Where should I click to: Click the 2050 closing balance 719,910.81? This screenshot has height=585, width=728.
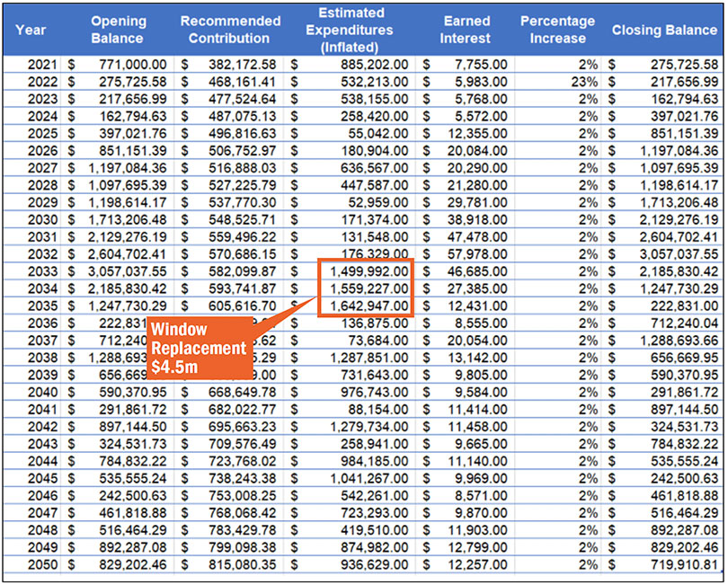tap(684, 564)
